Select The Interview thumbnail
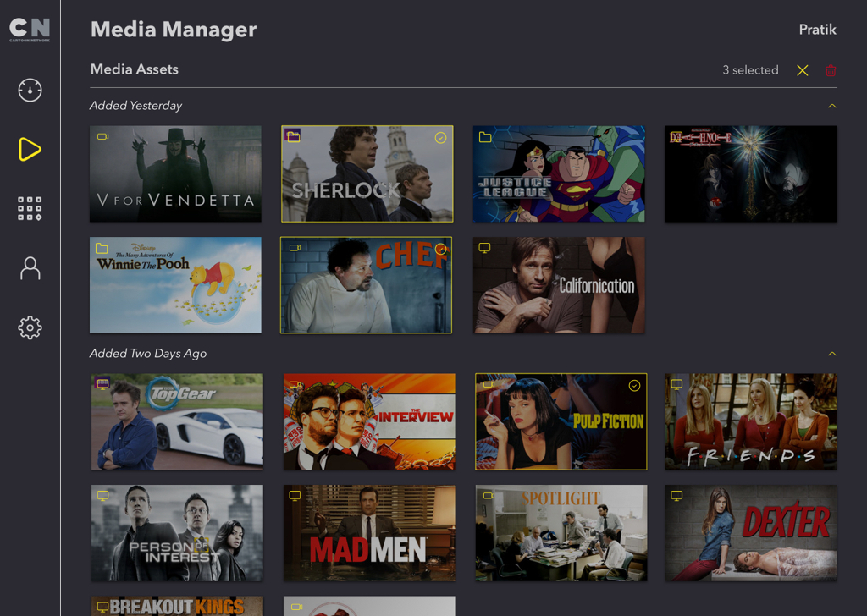The image size is (867, 616). (369, 421)
